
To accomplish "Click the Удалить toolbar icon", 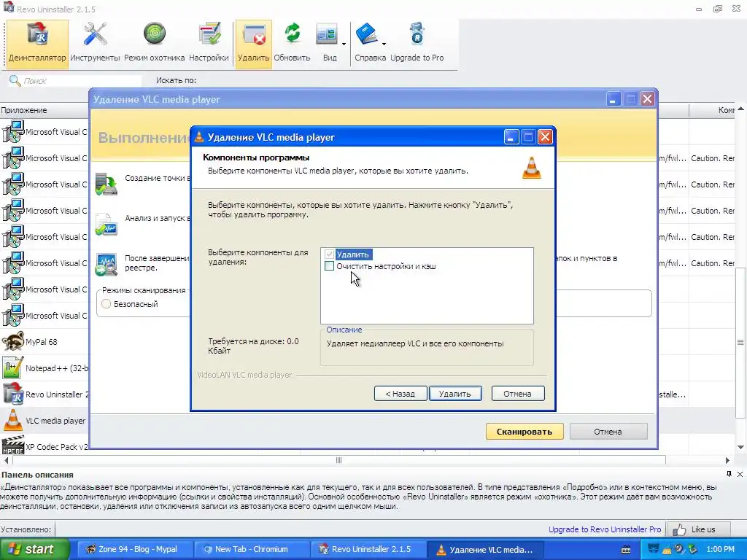I will pyautogui.click(x=253, y=44).
